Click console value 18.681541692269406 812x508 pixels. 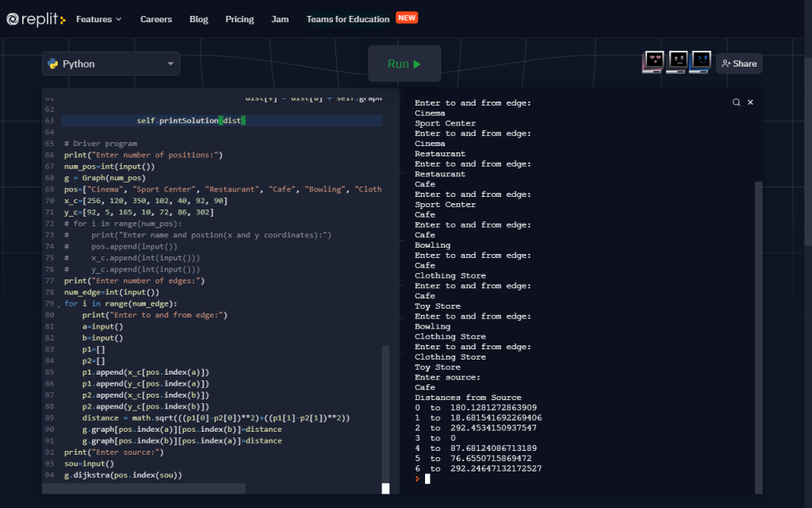coord(496,418)
